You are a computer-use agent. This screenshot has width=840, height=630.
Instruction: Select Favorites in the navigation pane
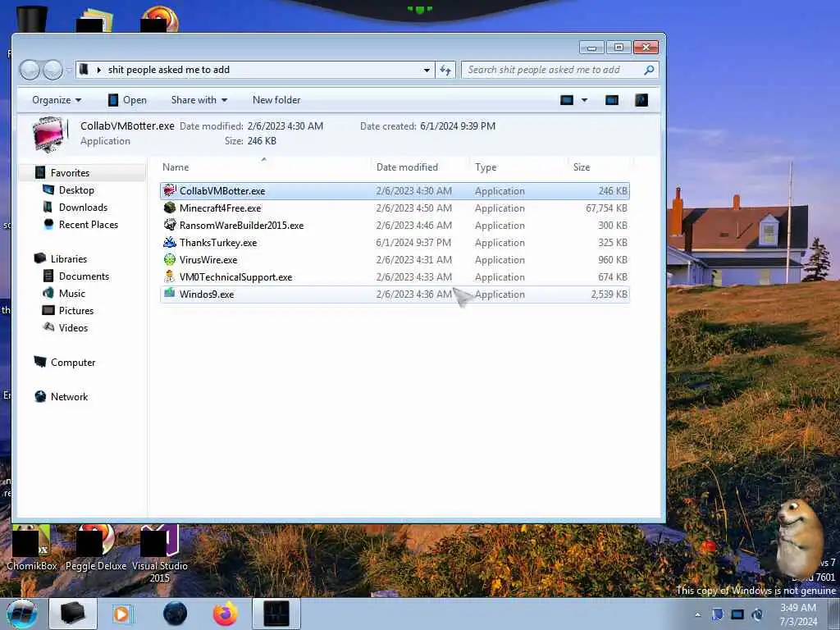[x=70, y=172]
